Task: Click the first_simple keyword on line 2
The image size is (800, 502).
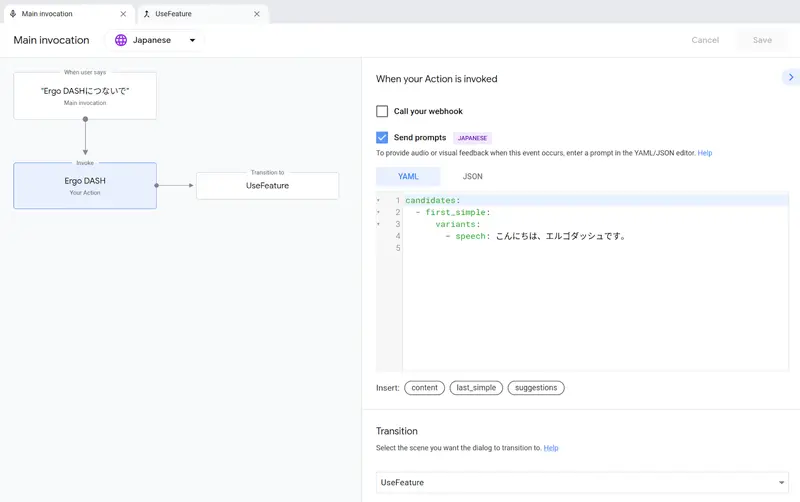Action: [458, 212]
